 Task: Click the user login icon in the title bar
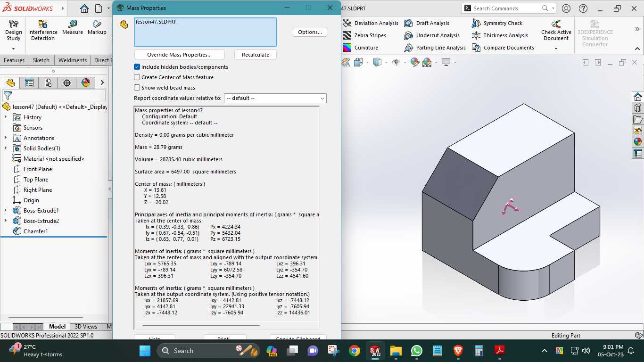566,8
